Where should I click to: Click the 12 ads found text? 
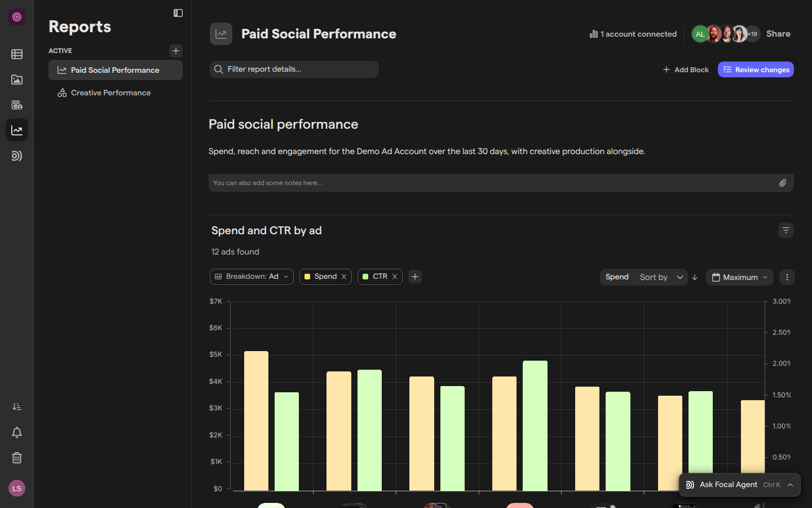click(x=235, y=252)
